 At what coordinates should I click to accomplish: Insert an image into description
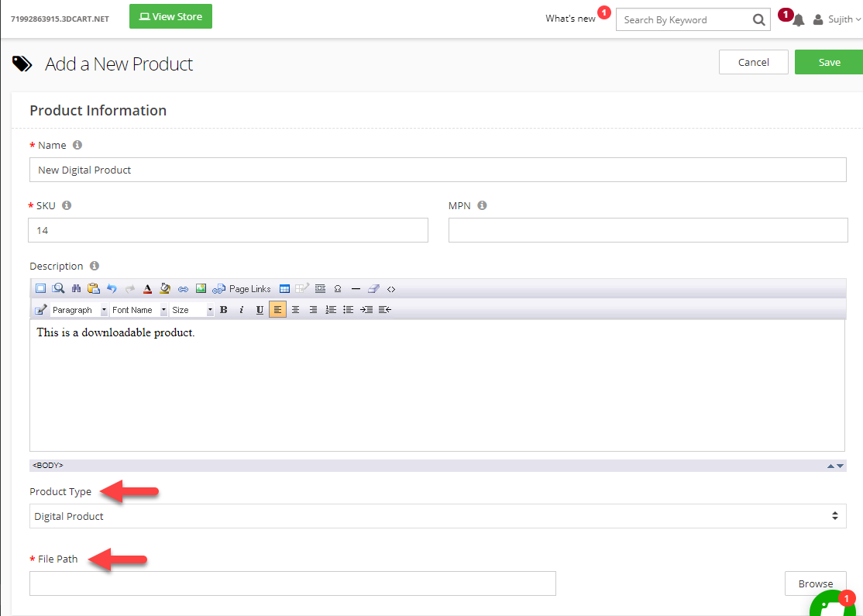(x=201, y=288)
